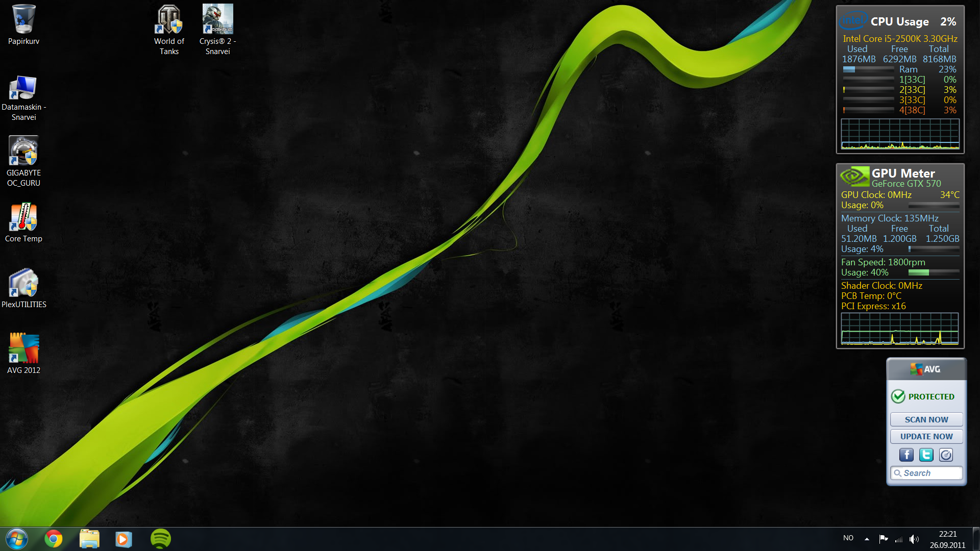The width and height of the screenshot is (980, 551).
Task: Click the AVG gadget Search field
Action: click(926, 473)
